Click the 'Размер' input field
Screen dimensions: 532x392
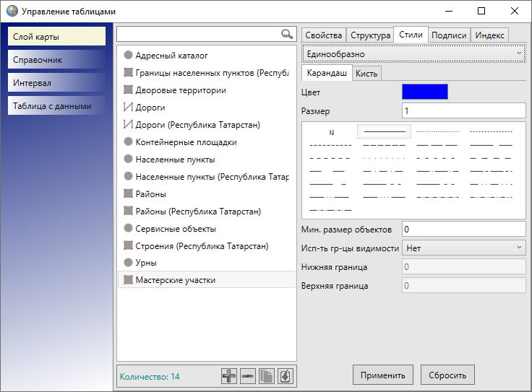pos(463,111)
